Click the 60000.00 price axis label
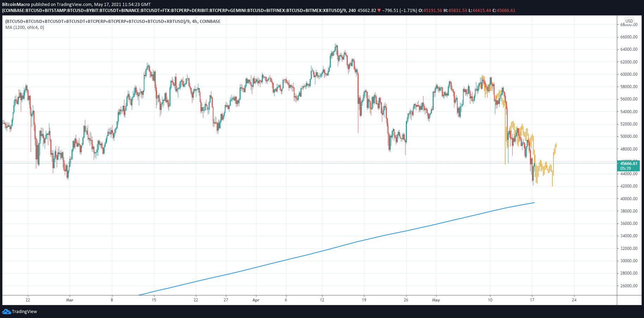The width and height of the screenshot is (644, 318). [x=629, y=74]
